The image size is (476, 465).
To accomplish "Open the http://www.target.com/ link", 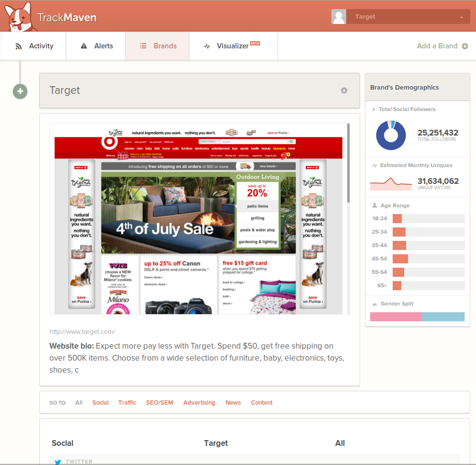I will (x=82, y=332).
